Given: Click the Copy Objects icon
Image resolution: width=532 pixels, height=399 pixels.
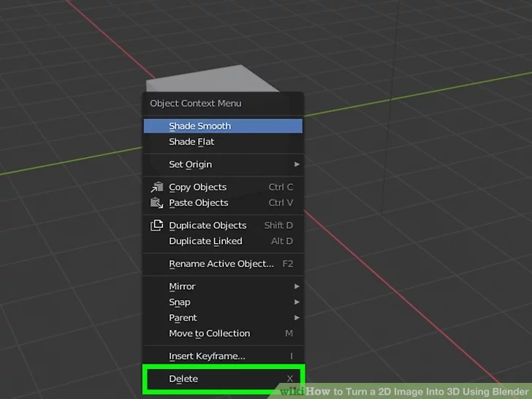Looking at the screenshot, I should pos(157,187).
